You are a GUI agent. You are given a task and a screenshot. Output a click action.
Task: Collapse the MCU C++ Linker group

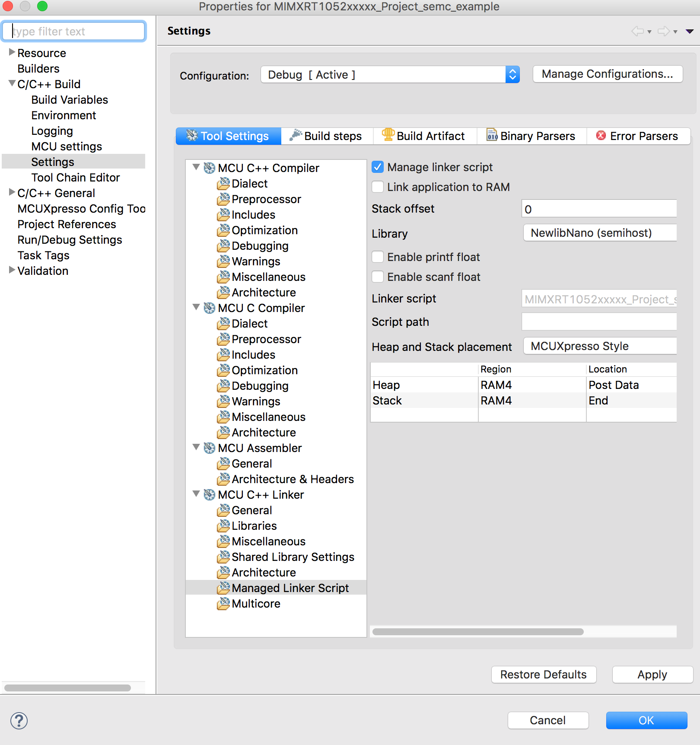tap(196, 494)
